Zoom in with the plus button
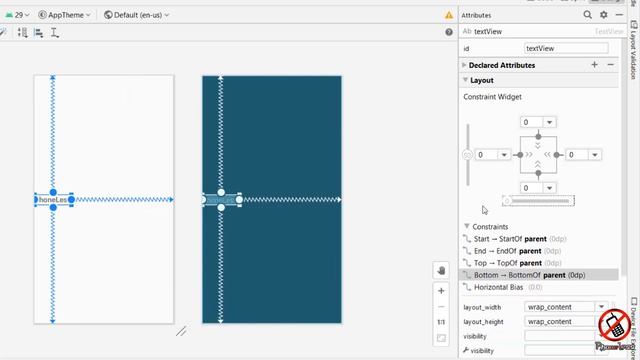This screenshot has width=640, height=360. coord(441,291)
